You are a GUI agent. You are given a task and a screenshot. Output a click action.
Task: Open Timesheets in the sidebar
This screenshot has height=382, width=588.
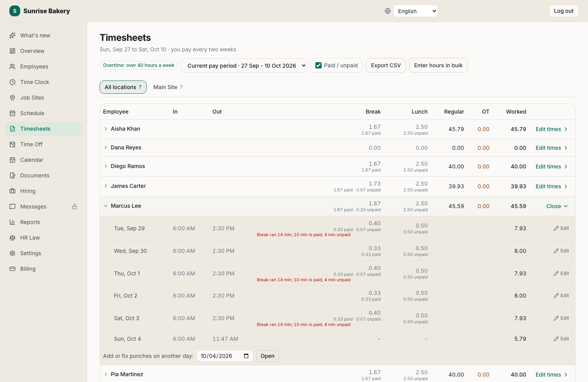(x=43, y=129)
